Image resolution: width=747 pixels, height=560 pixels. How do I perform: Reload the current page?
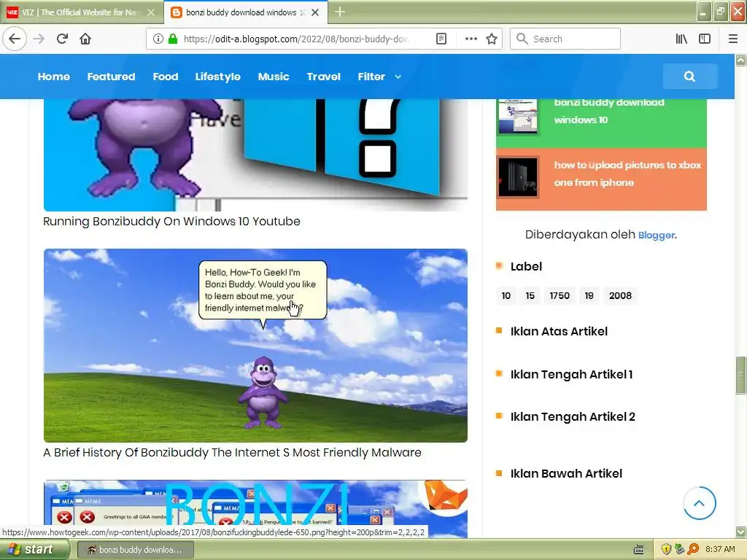click(x=62, y=39)
